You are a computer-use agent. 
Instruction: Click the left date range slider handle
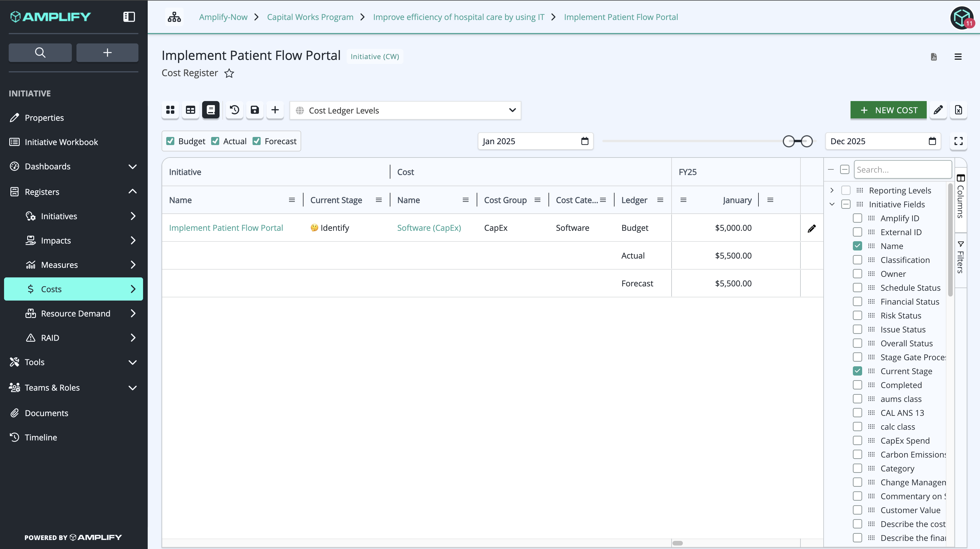click(x=789, y=141)
